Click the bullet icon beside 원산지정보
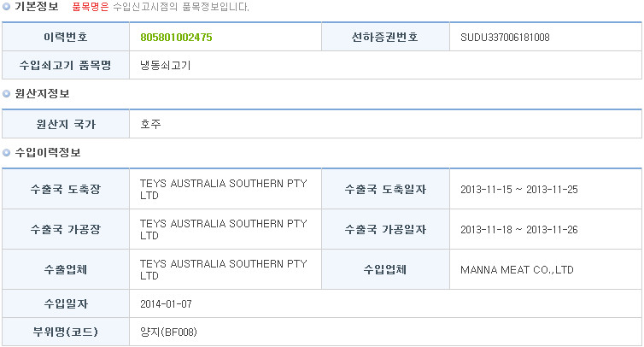644x347 pixels. point(6,94)
